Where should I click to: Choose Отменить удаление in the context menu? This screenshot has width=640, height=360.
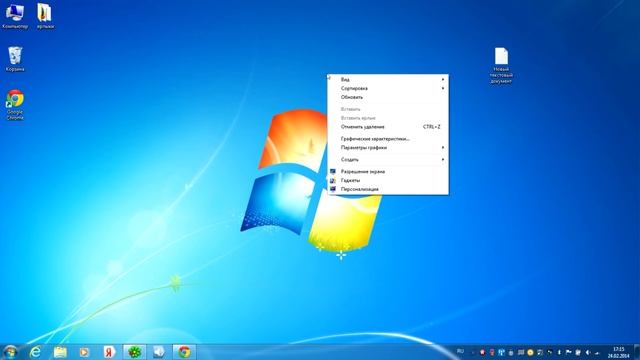[388, 127]
